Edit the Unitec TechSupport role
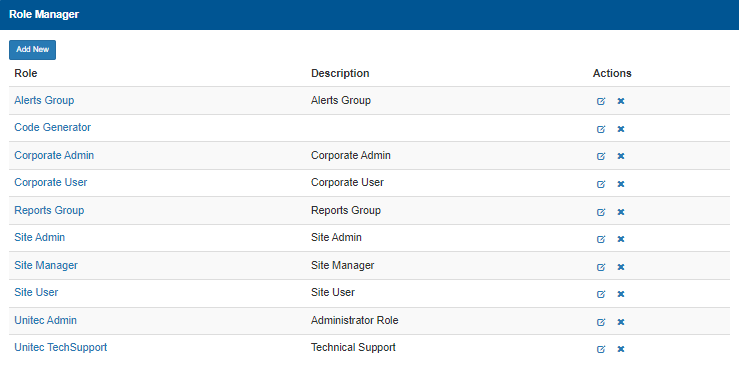The width and height of the screenshot is (739, 382). (x=601, y=349)
